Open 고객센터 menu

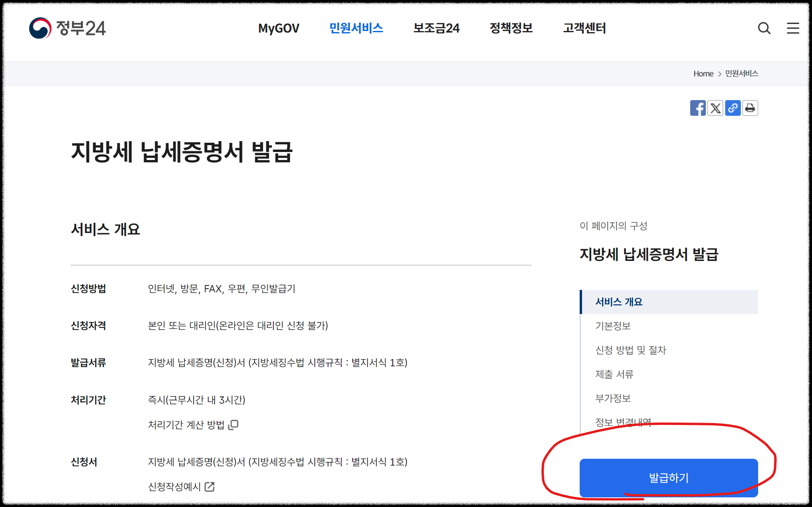[584, 28]
